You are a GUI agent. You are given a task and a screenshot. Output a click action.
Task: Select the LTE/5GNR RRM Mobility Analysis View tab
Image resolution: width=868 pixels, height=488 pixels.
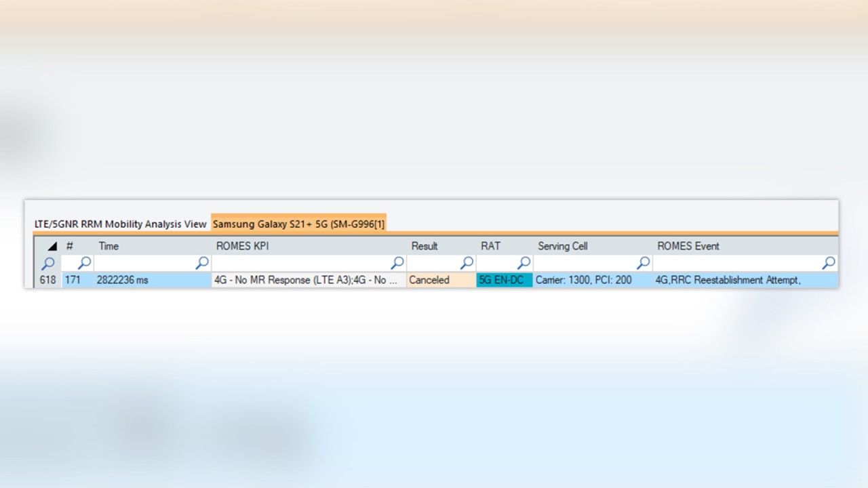pos(121,224)
